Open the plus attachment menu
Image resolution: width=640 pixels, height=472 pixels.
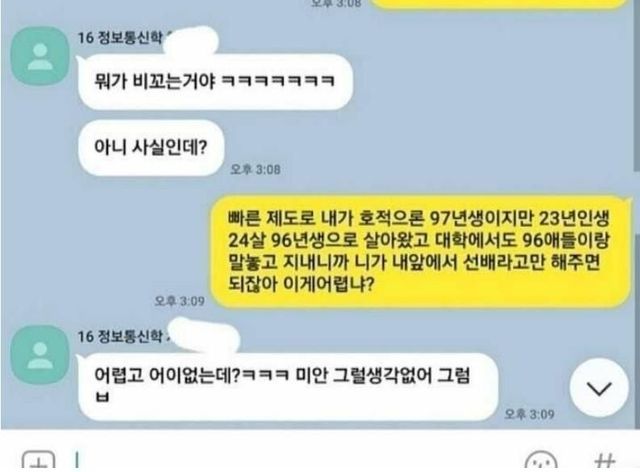38,461
